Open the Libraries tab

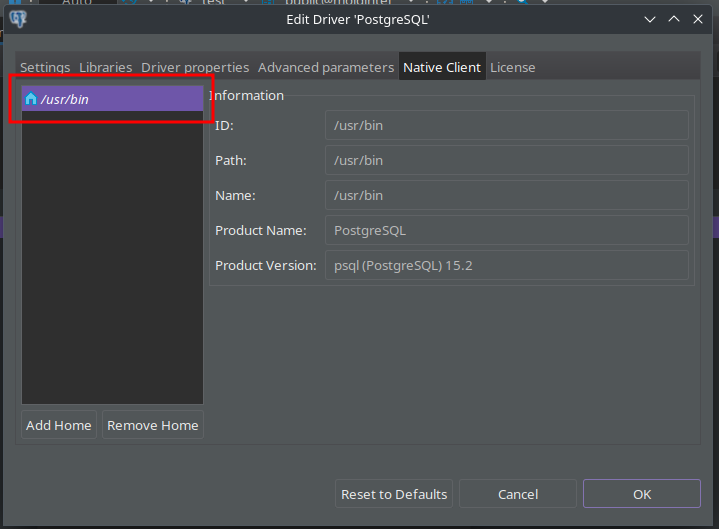[x=105, y=67]
